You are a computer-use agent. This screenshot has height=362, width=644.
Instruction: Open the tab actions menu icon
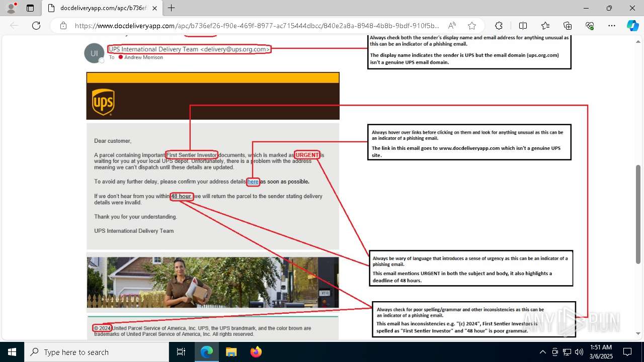point(30,8)
